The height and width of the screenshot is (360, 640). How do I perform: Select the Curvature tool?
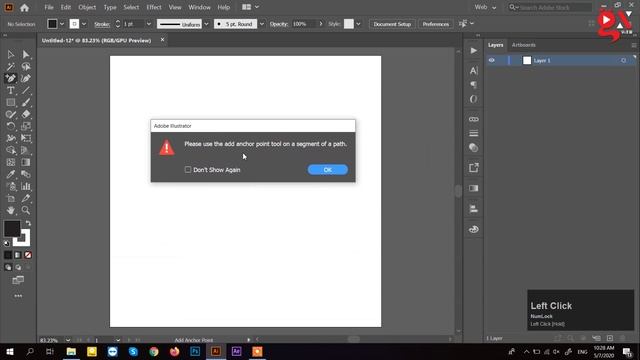coord(26,78)
